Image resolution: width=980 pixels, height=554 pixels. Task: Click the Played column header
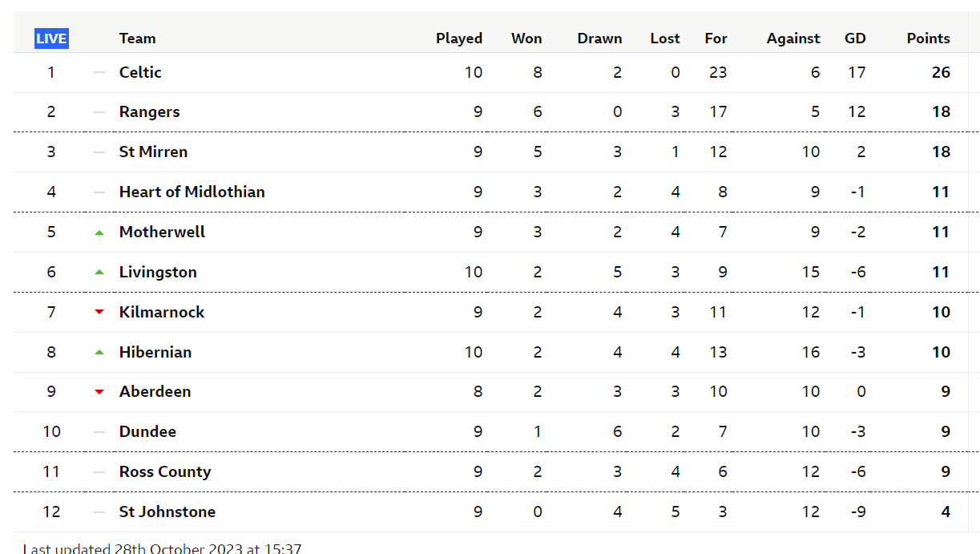459,38
